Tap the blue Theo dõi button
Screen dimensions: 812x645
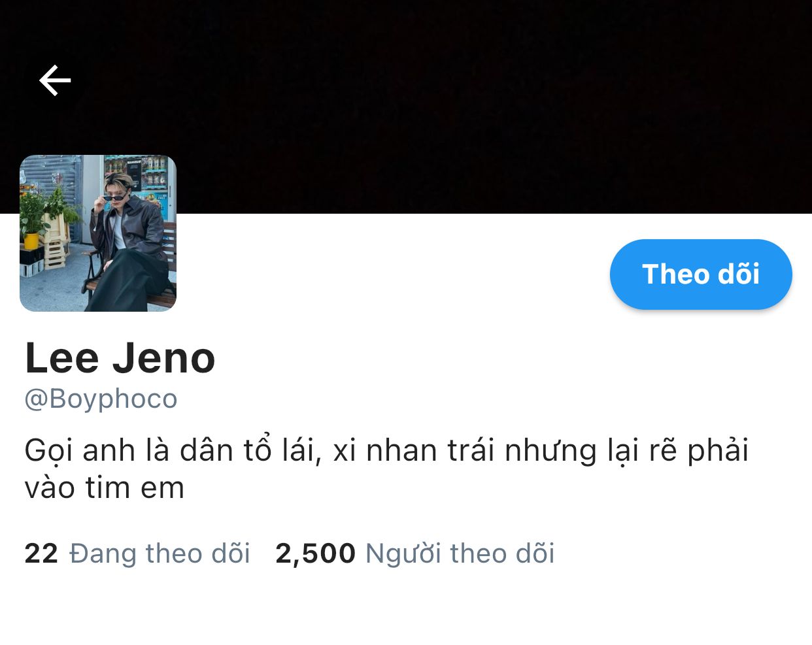click(x=701, y=274)
